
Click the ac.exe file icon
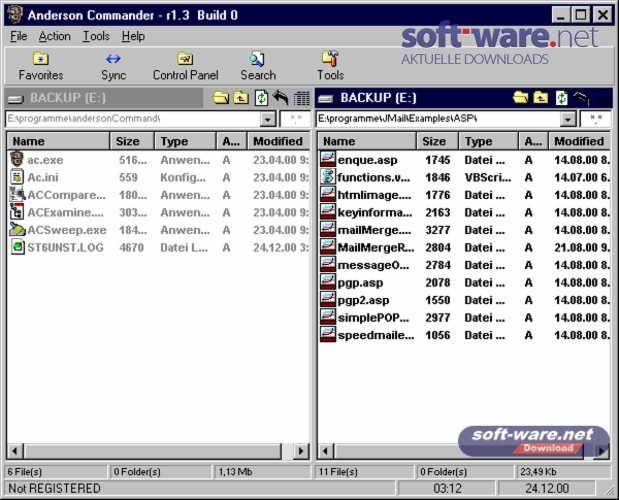coord(17,159)
